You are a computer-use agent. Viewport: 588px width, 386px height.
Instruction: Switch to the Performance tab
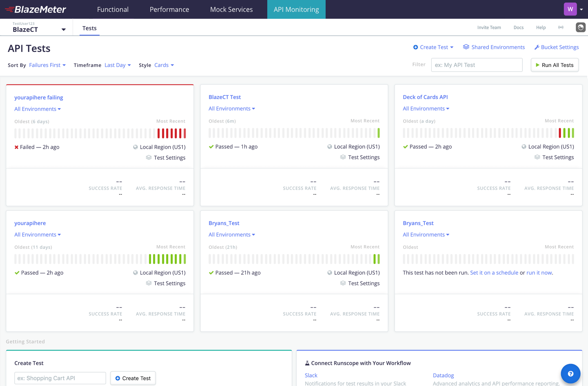(169, 9)
